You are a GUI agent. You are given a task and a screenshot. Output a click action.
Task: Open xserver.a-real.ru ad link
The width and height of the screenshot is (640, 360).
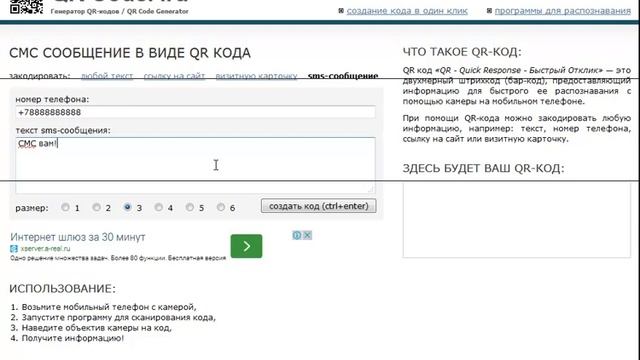click(x=45, y=249)
